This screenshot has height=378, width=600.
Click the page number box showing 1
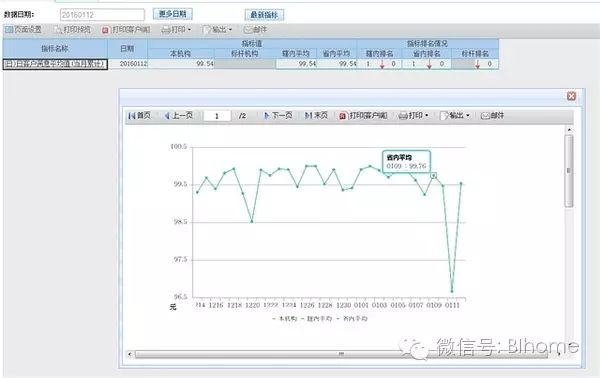click(x=217, y=116)
